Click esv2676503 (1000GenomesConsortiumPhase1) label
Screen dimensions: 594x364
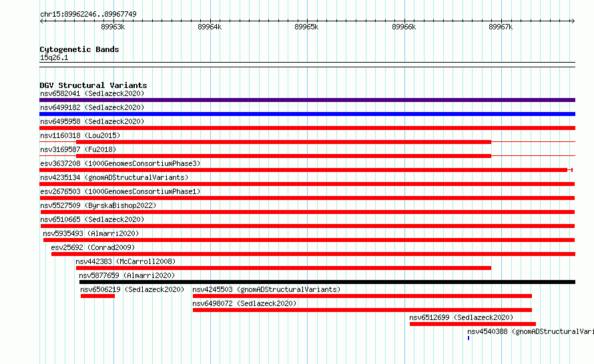tap(120, 191)
